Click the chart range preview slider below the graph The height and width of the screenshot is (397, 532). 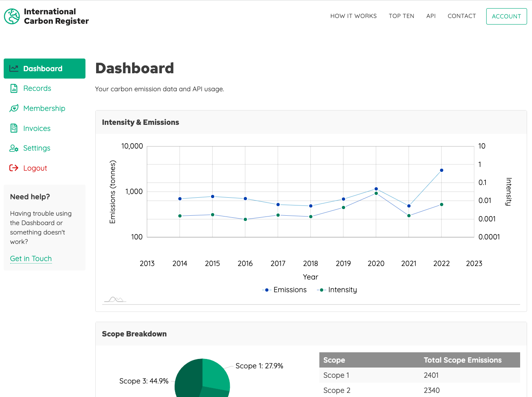pyautogui.click(x=114, y=299)
